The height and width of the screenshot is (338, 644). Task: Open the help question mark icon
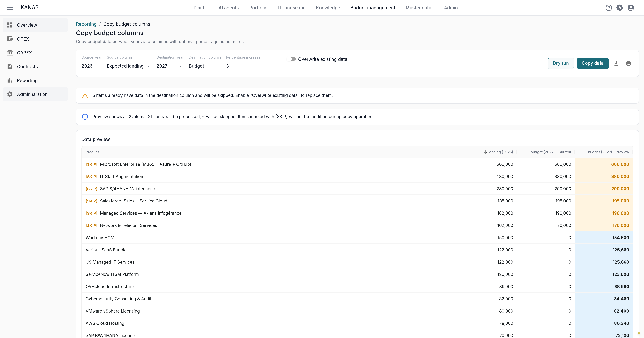(x=609, y=8)
